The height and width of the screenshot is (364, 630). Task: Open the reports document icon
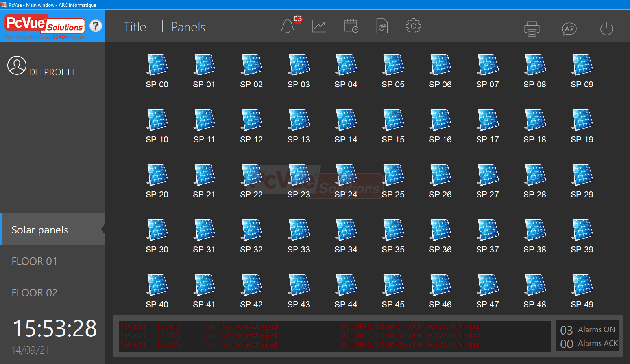382,26
